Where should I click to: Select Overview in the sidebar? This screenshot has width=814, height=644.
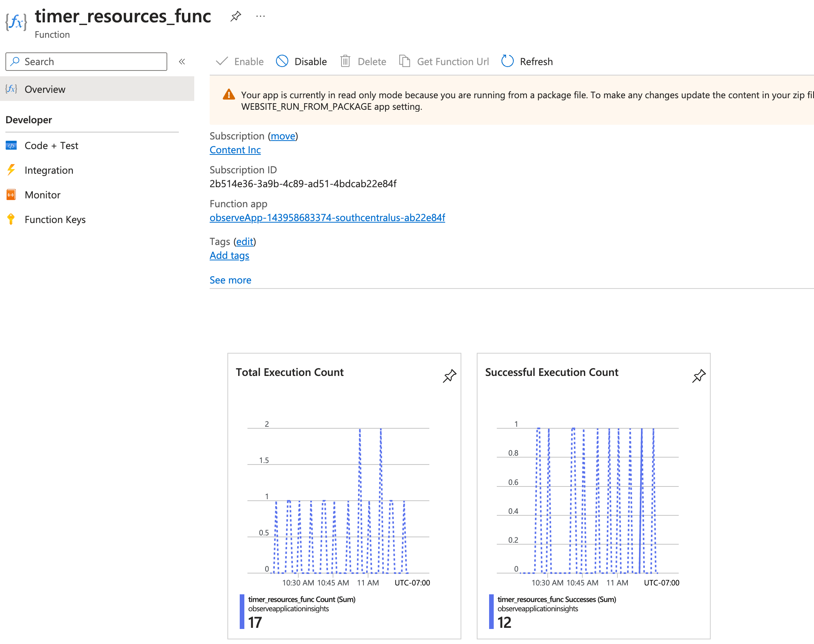(45, 89)
